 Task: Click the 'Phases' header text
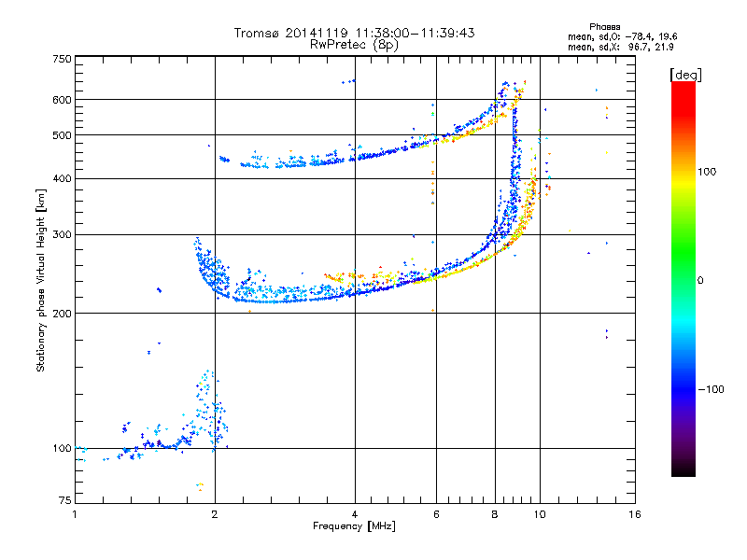[x=604, y=27]
